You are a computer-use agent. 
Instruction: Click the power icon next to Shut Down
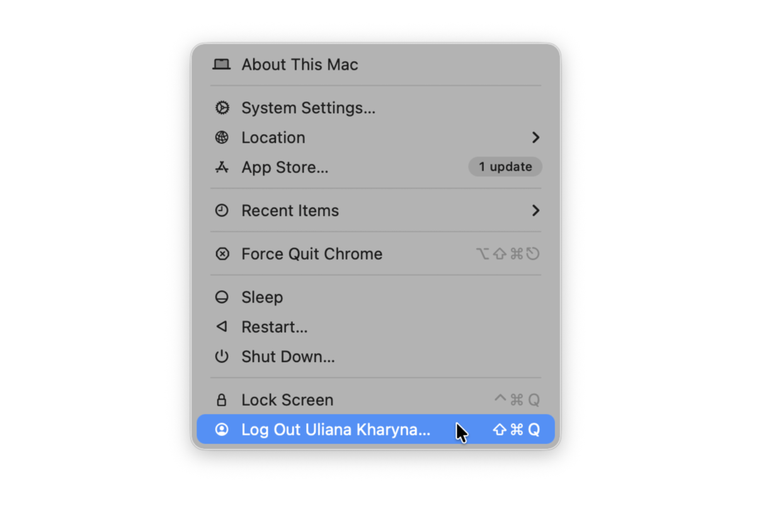(x=222, y=356)
